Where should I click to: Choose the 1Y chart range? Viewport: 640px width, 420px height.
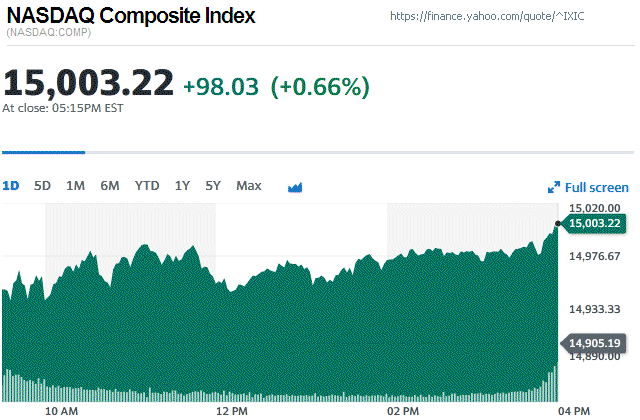coord(182,185)
